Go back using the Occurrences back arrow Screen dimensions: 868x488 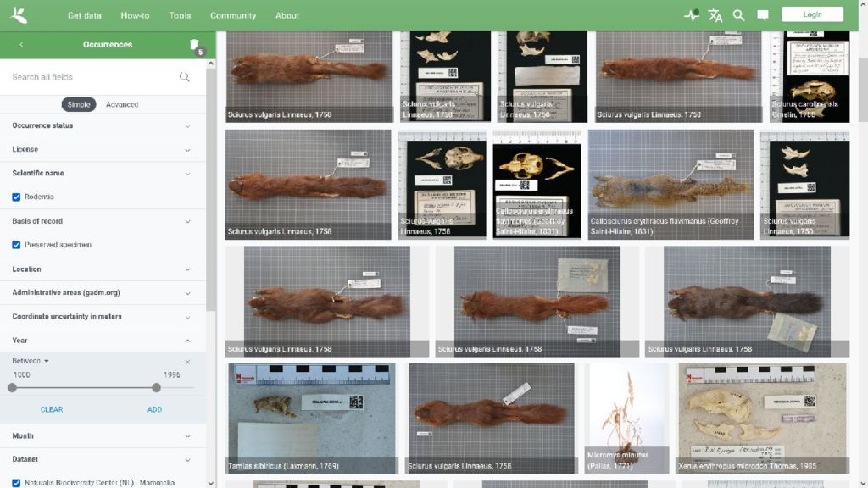(21, 44)
